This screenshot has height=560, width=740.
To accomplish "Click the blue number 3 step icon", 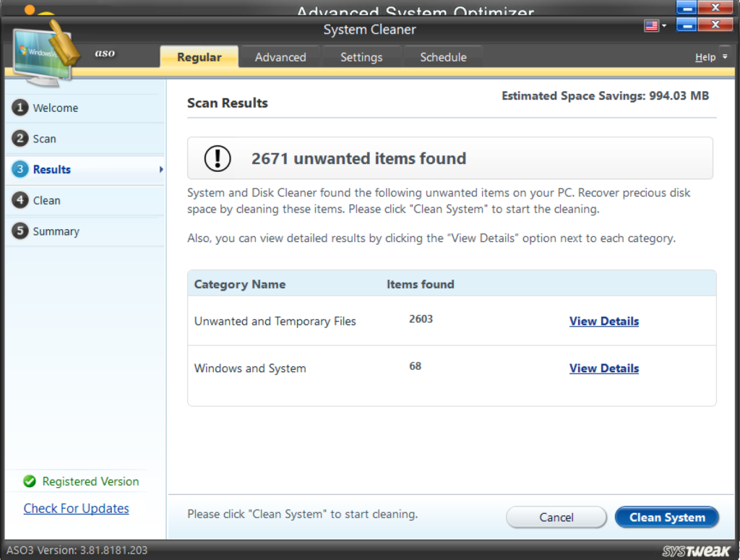I will pyautogui.click(x=20, y=169).
